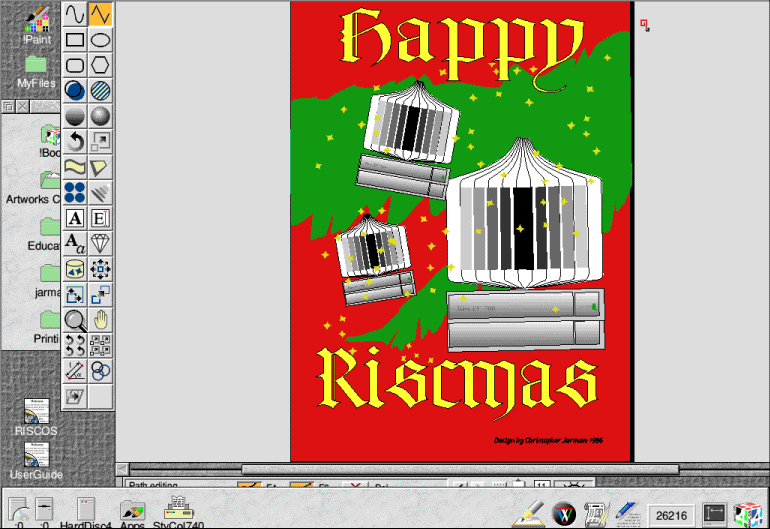Select the straight line path tool
The image size is (770, 529).
click(100, 14)
